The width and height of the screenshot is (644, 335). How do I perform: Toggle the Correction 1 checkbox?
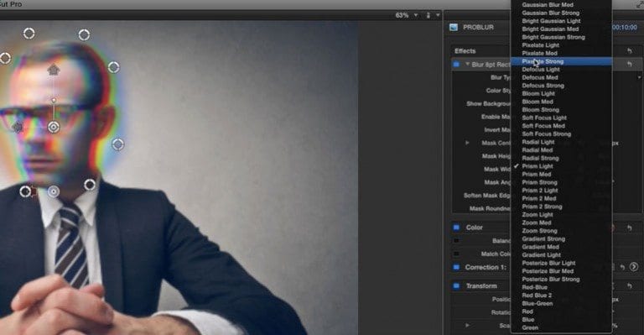pyautogui.click(x=456, y=267)
